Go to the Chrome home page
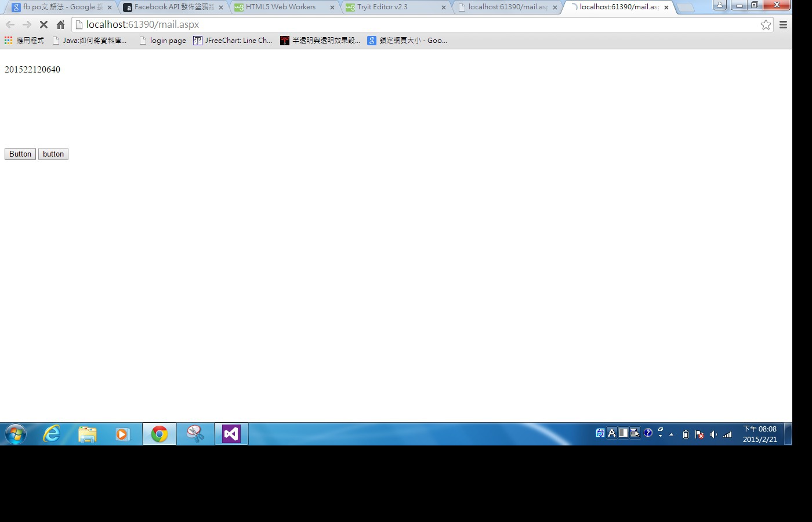The height and width of the screenshot is (522, 812). point(60,25)
